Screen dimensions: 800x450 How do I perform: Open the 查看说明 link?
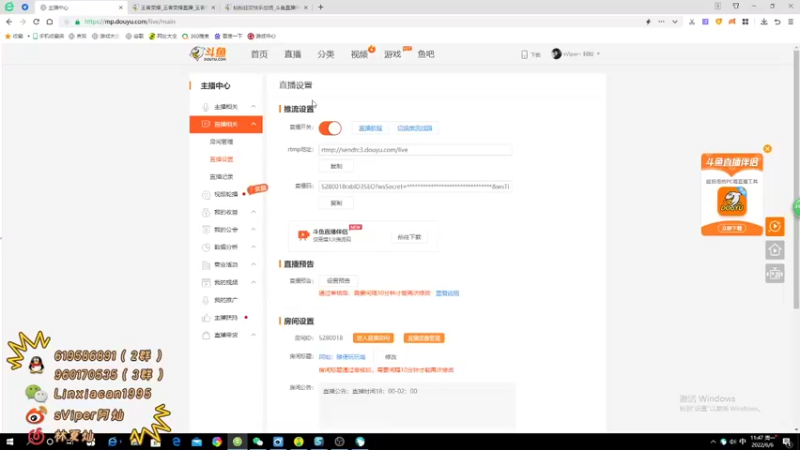(447, 293)
